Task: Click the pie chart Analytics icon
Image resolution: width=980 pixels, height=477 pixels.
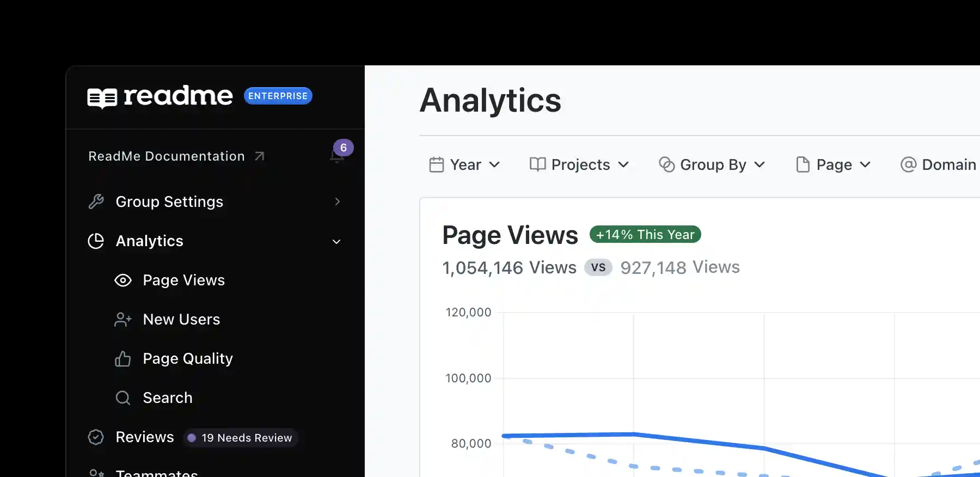Action: 96,241
